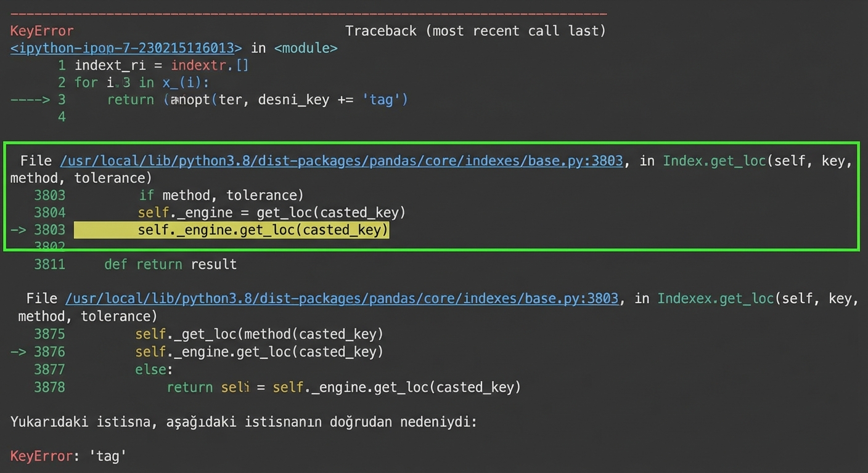Click the return self._engine.get_loc line 3878
This screenshot has height=473, width=868.
(343, 387)
